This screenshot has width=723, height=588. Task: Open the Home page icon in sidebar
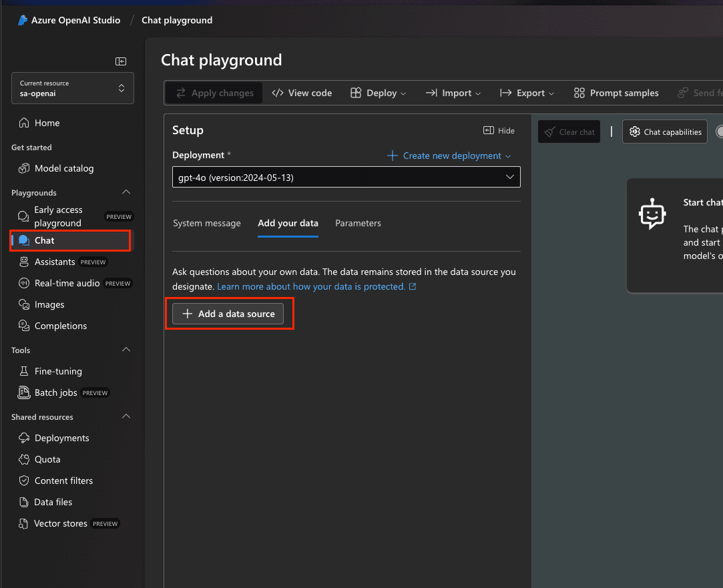click(23, 123)
